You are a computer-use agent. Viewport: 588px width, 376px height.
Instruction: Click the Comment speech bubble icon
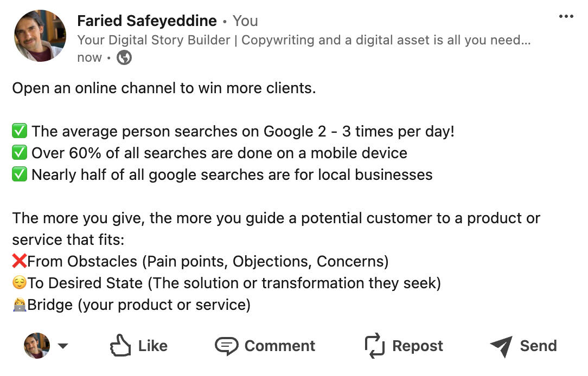(227, 346)
